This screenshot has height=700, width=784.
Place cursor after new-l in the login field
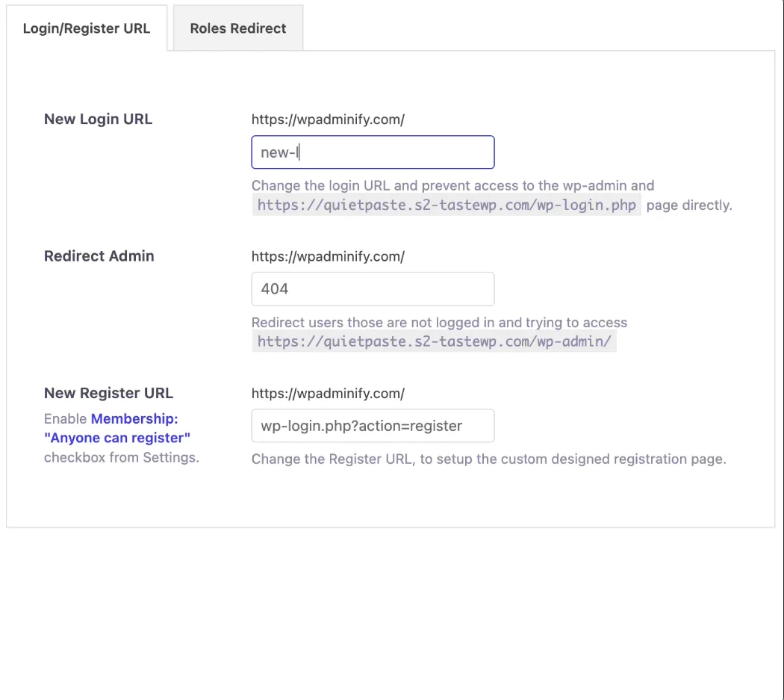pos(299,152)
